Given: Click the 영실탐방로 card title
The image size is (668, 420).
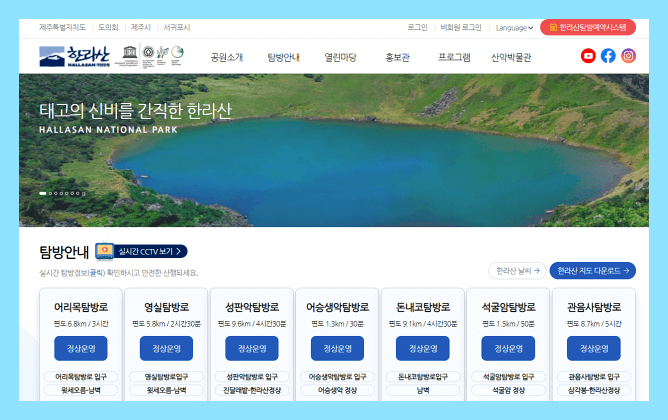Looking at the screenshot, I should [x=166, y=307].
